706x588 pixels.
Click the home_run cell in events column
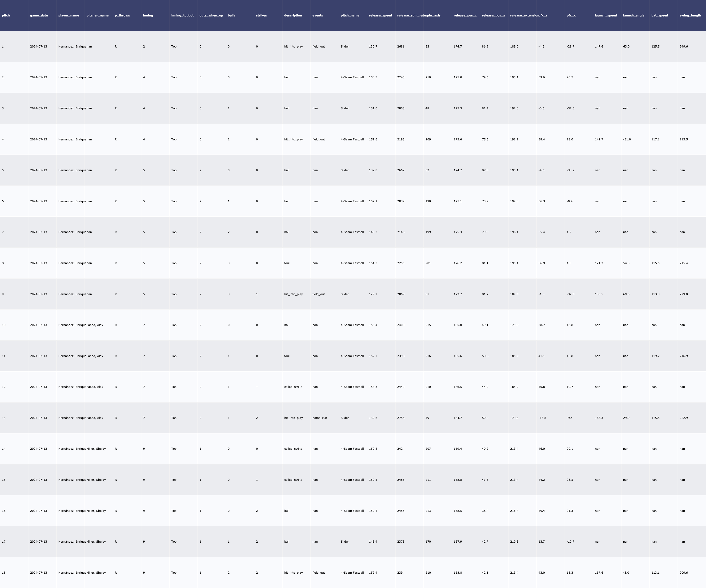(x=319, y=418)
